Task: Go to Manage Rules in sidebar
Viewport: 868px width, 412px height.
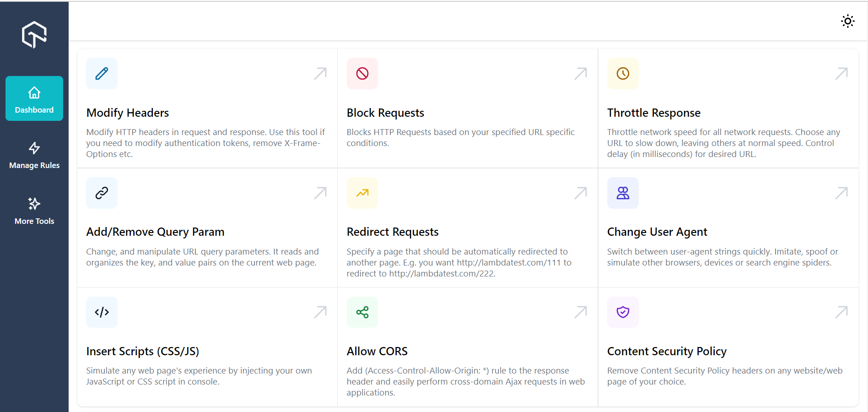Action: click(34, 155)
